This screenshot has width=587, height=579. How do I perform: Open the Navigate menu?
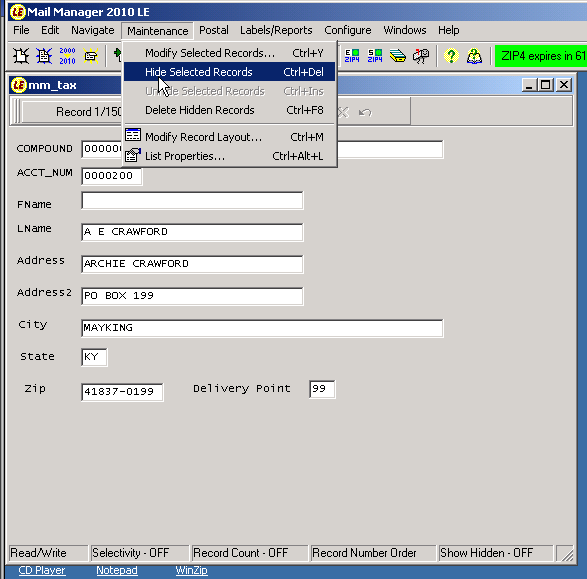(x=92, y=30)
